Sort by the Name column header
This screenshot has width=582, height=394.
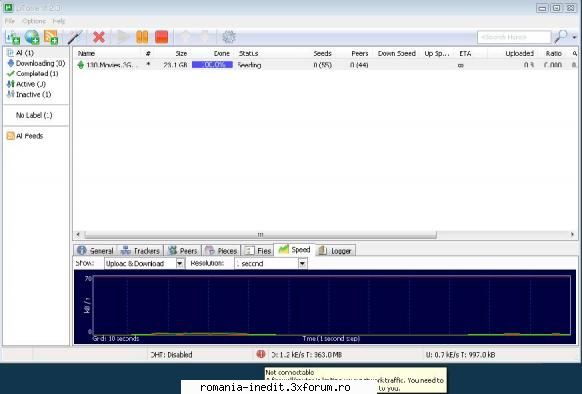pyautogui.click(x=86, y=53)
